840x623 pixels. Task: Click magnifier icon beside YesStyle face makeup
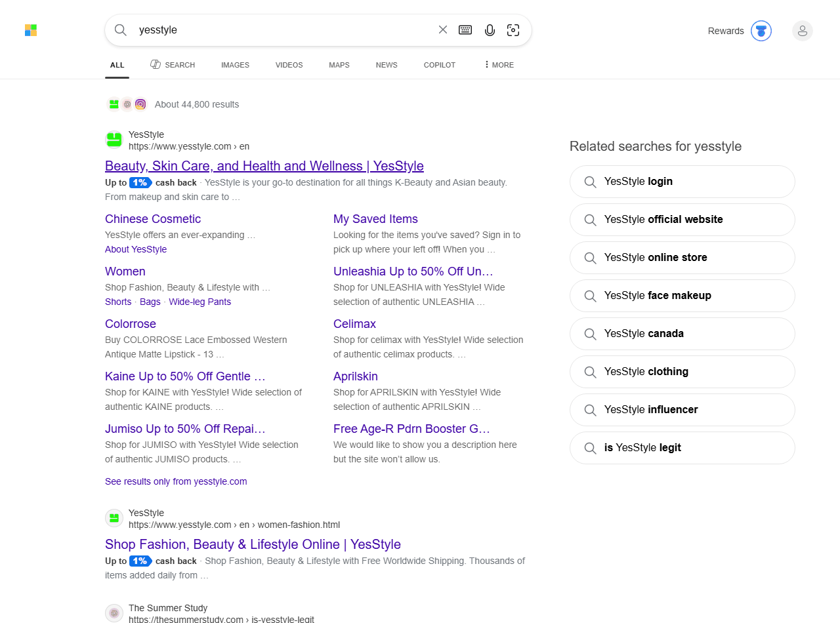591,296
